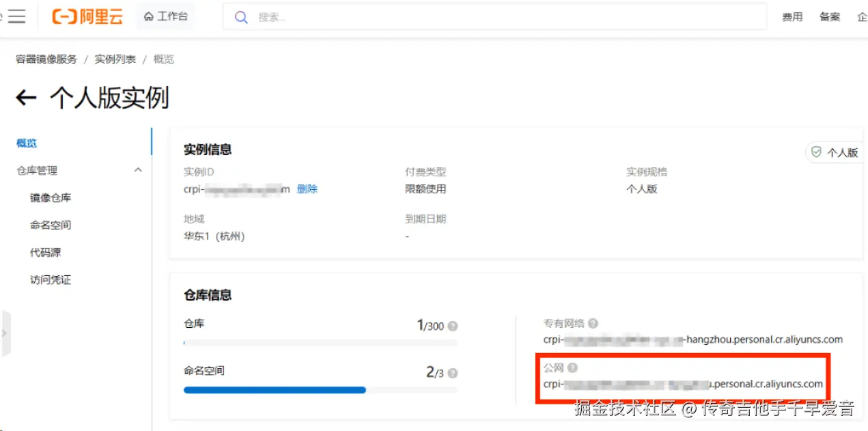
Task: Click the help icon beside 专有网络
Action: (x=593, y=323)
